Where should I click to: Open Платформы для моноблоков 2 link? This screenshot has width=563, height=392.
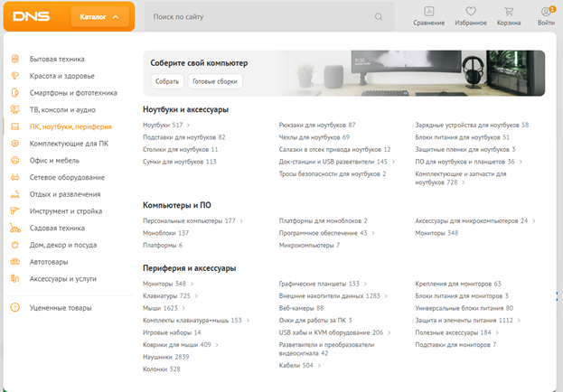(323, 220)
